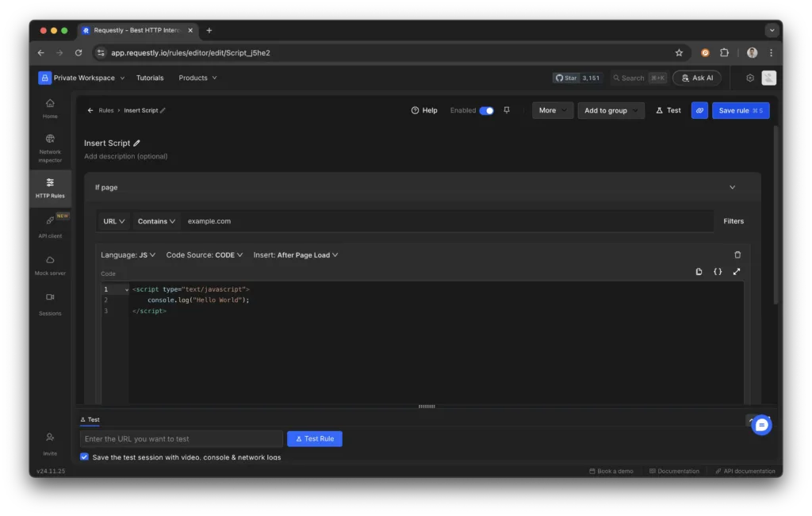Open API documentation footer link
Image resolution: width=812 pixels, height=516 pixels.
click(745, 471)
